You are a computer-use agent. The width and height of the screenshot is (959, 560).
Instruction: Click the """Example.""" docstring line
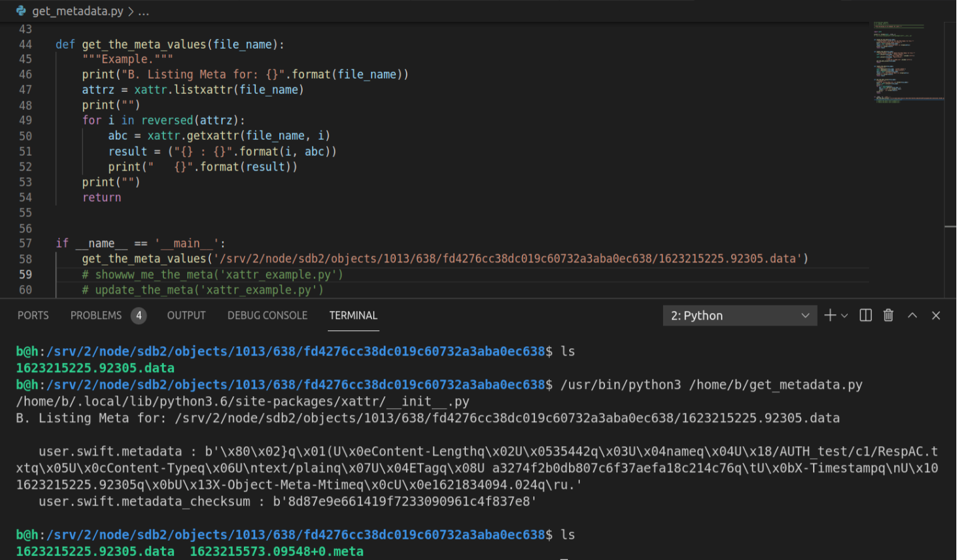tap(127, 59)
